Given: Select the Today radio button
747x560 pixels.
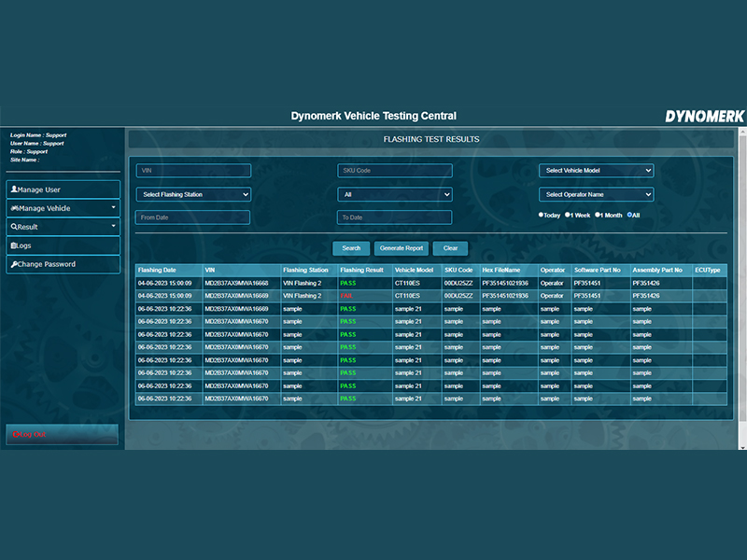Looking at the screenshot, I should 542,215.
